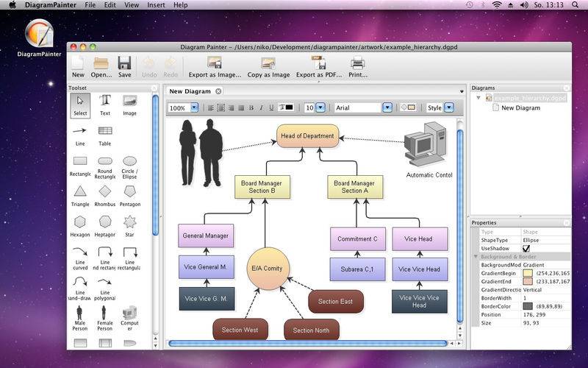The image size is (588, 368).
Task: Click the GradientEnd color swatch
Action: coord(528,281)
